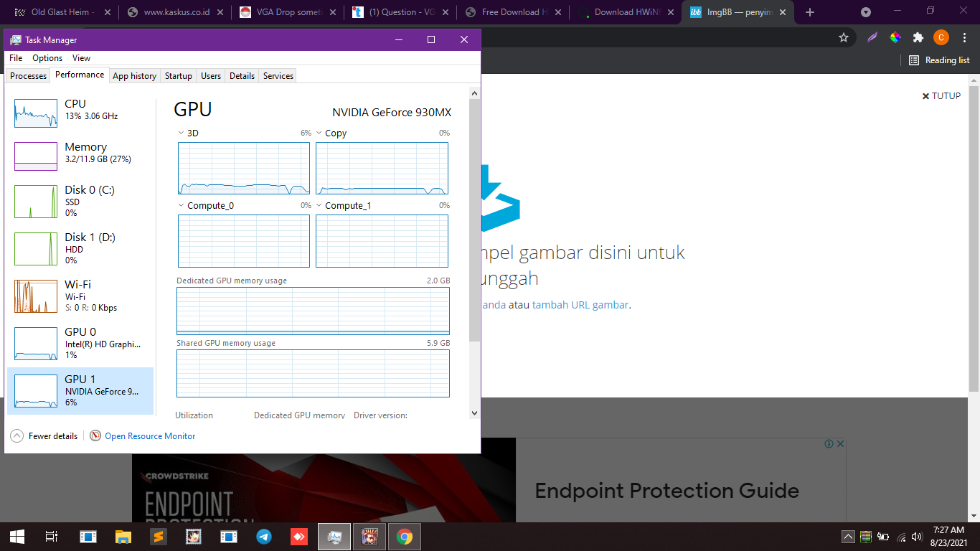Open the Chrome Reading list
The width and height of the screenshot is (980, 551).
point(939,60)
